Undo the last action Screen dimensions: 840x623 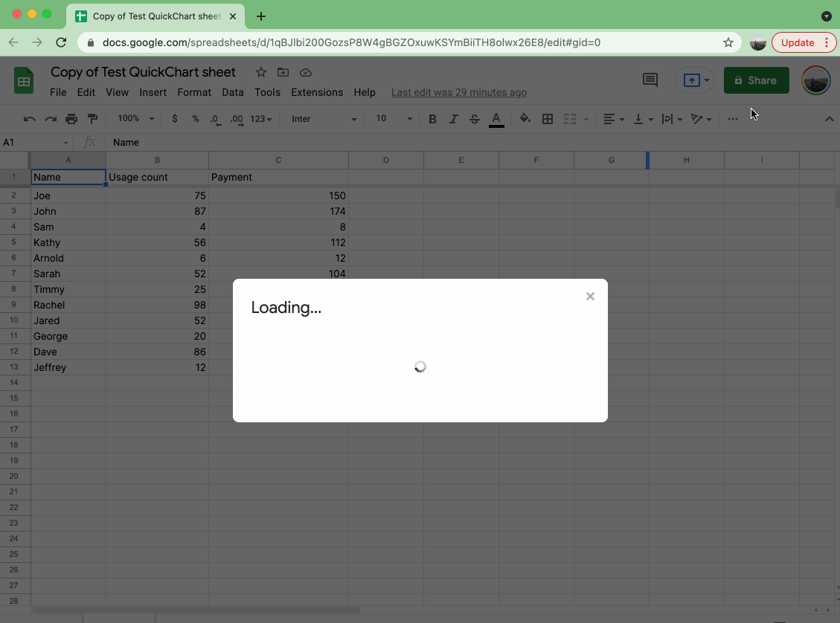point(30,118)
